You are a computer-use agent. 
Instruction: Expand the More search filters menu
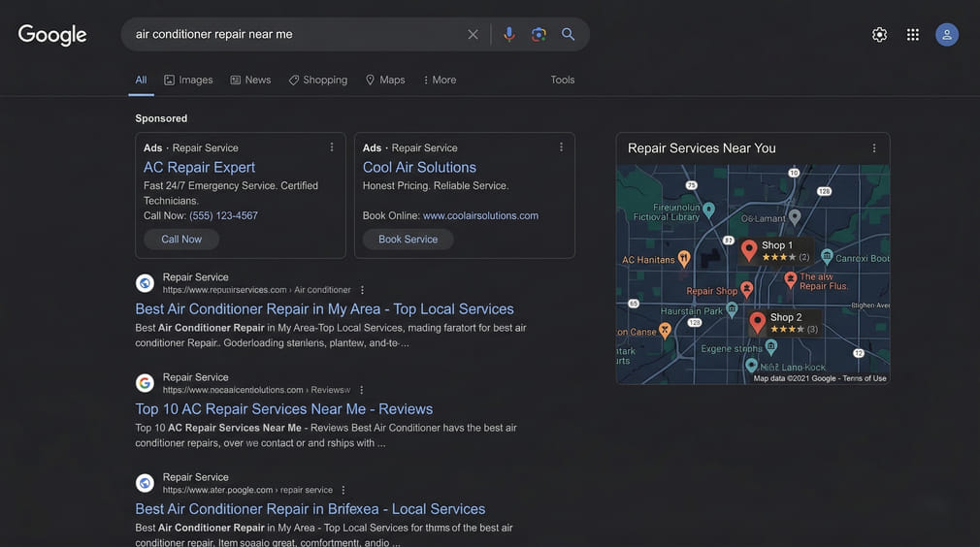coord(440,80)
